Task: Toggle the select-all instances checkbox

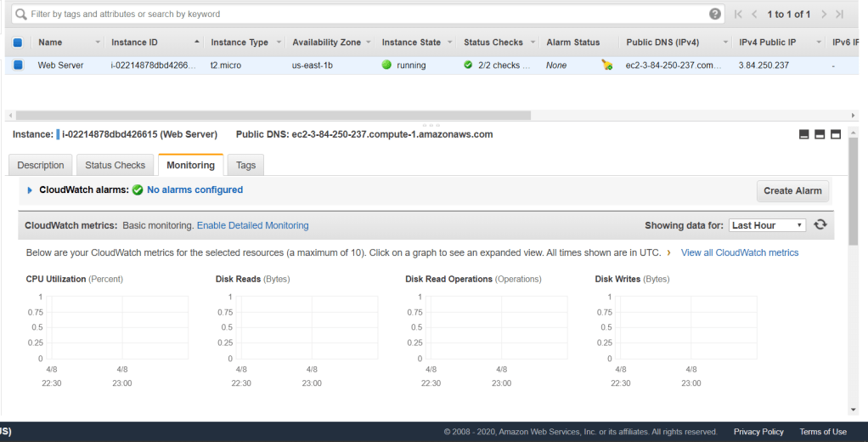Action: coord(18,42)
